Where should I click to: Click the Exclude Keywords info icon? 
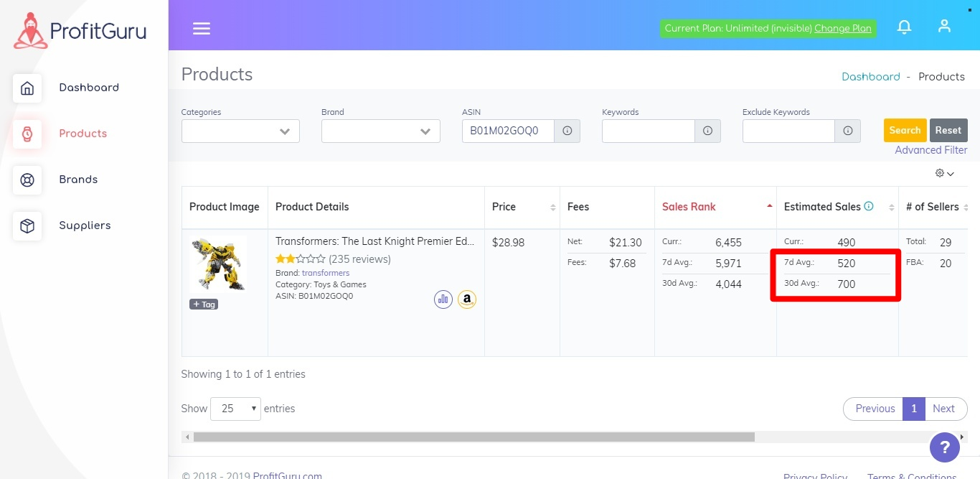tap(847, 131)
